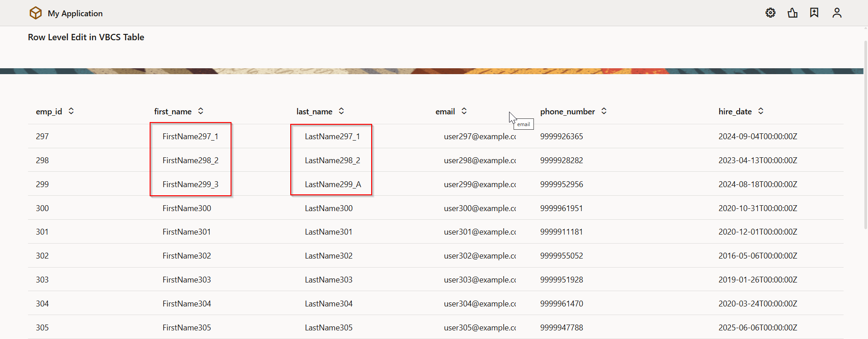Click the add bookmark icon
Screen dimensions: 868x339
[x=814, y=13]
